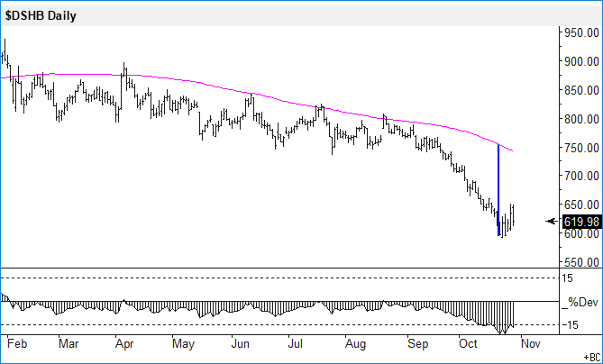Click the Nov date axis label
Image resolution: width=603 pixels, height=364 pixels.
pos(531,343)
